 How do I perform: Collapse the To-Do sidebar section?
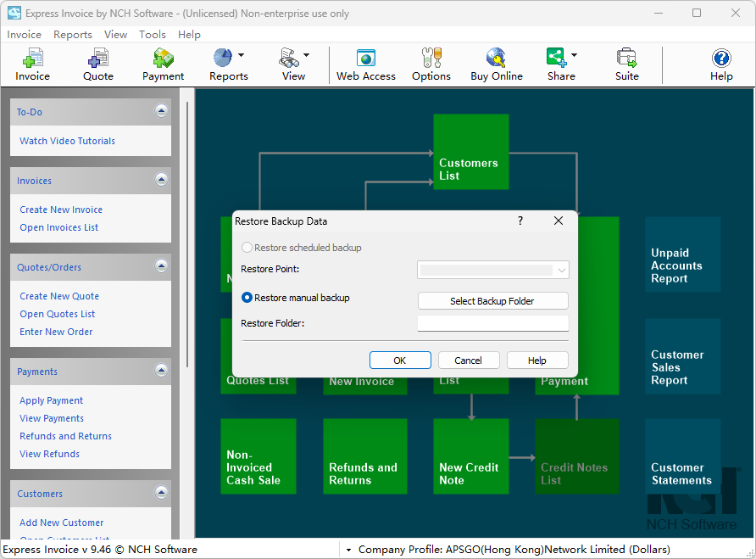point(161,111)
